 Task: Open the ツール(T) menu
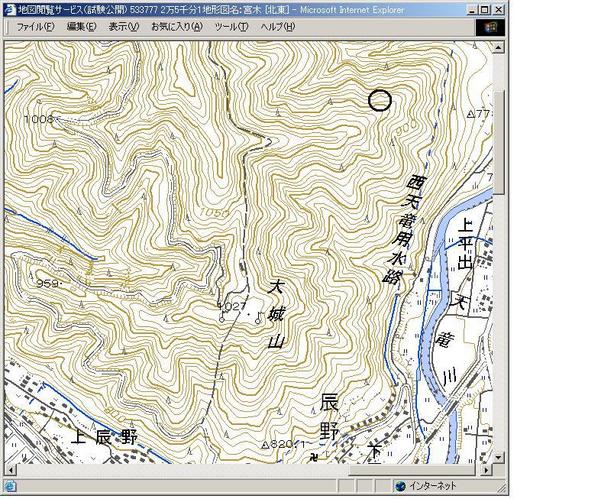coord(231,27)
